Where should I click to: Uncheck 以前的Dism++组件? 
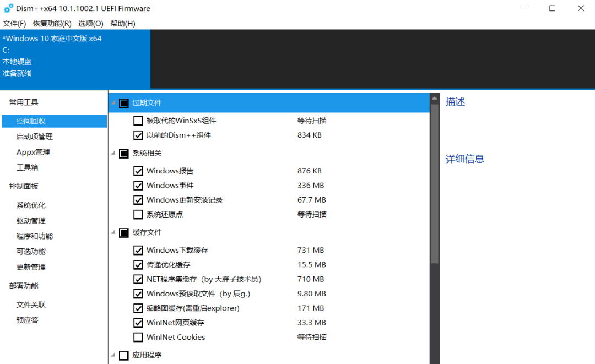[138, 135]
